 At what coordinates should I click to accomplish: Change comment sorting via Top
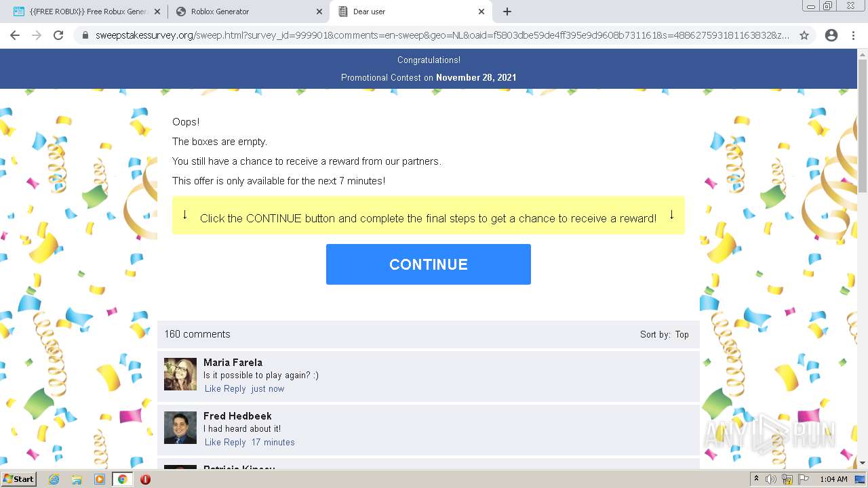pos(682,335)
